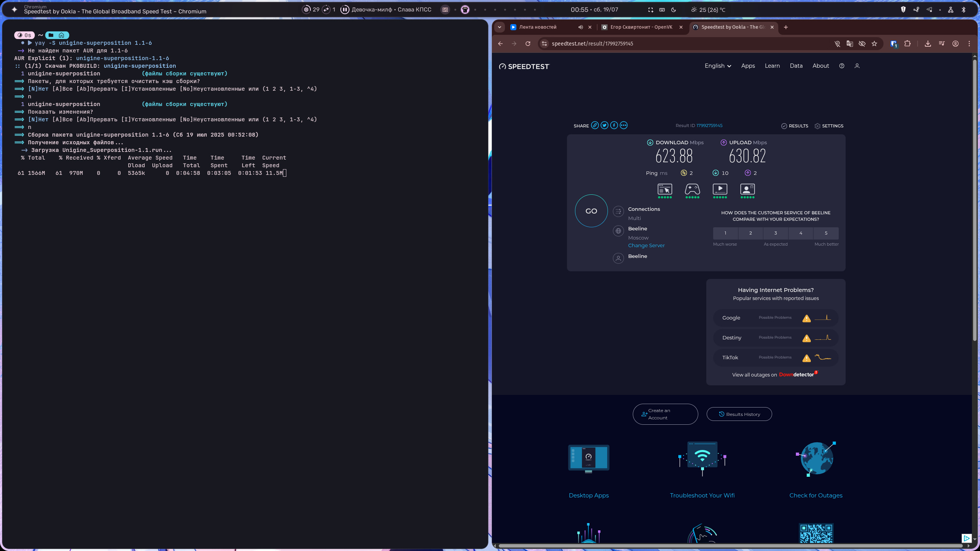This screenshot has width=980, height=551.
Task: Toggle night mode moon icon
Action: (674, 10)
